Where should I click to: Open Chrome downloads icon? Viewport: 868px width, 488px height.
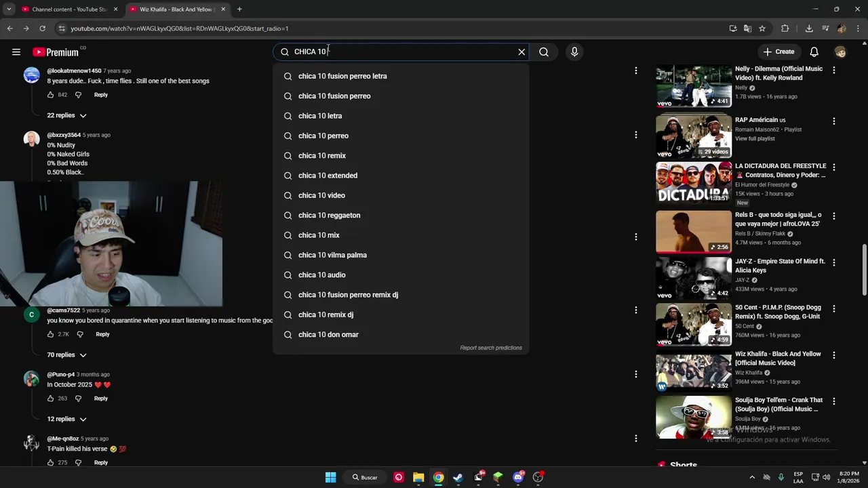click(x=809, y=28)
